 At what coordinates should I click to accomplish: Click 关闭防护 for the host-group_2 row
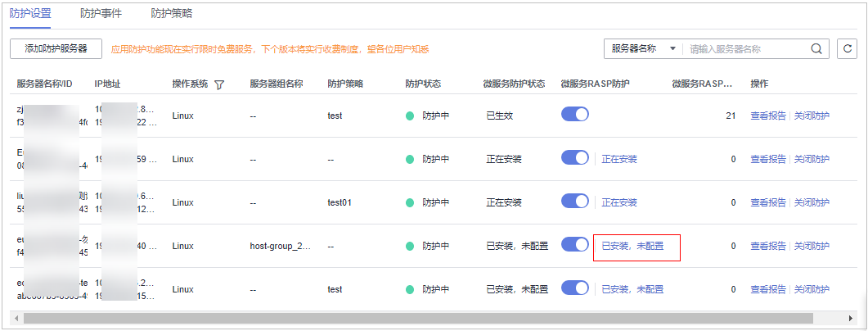tap(812, 246)
